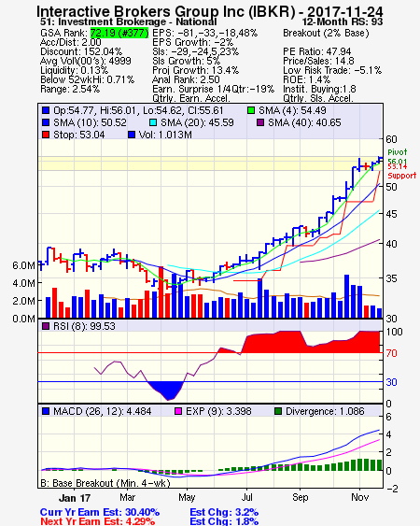Click the blue Op/Hi/Lo/Cl legend square
The image size is (420, 526).
pyautogui.click(x=46, y=110)
